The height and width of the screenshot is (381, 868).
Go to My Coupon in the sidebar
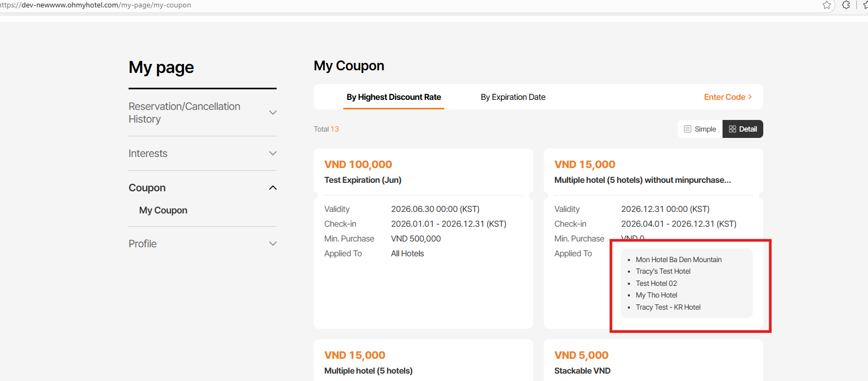tap(163, 210)
